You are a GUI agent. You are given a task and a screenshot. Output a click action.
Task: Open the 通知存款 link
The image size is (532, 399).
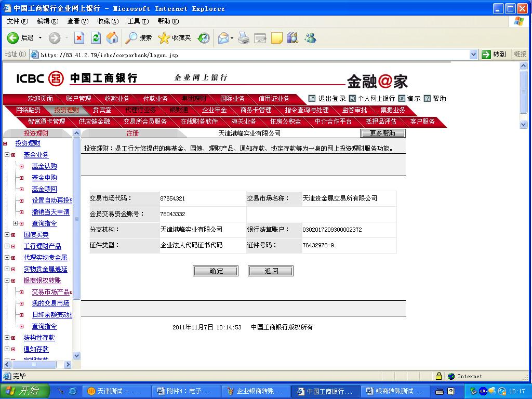pyautogui.click(x=36, y=349)
